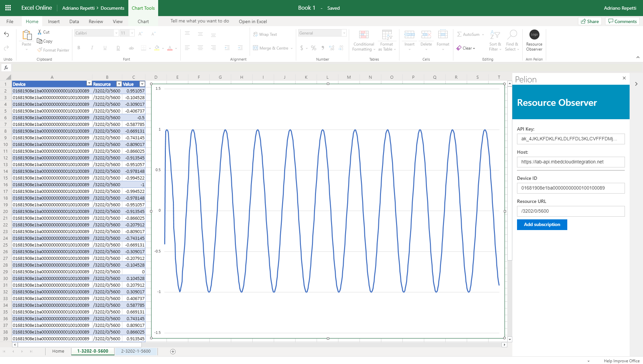
Task: Toggle Italic formatting
Action: pyautogui.click(x=92, y=48)
